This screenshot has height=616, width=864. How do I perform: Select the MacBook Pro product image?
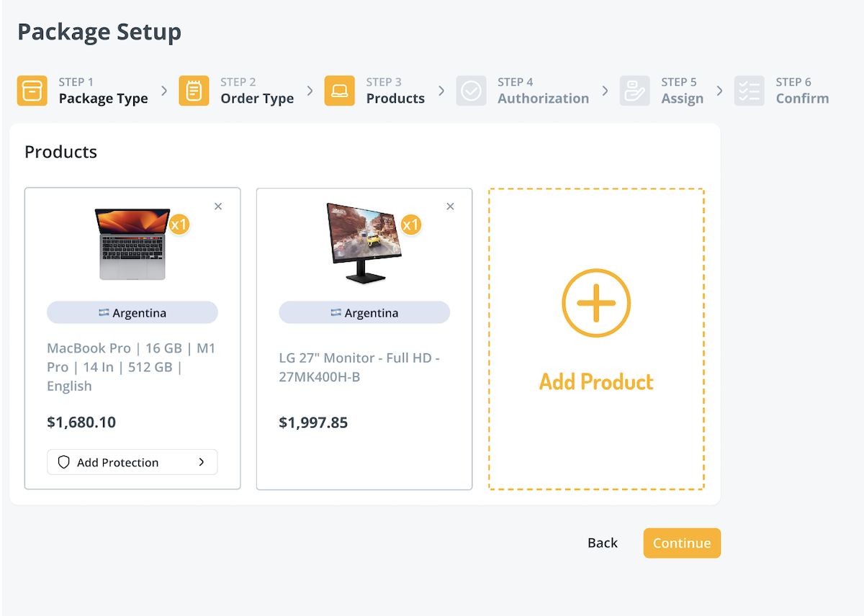(132, 244)
